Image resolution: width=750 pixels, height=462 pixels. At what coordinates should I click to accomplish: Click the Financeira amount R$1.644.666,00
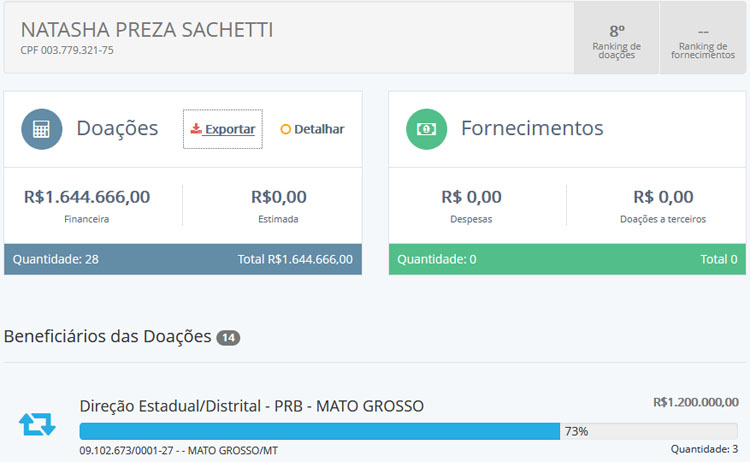pos(87,197)
